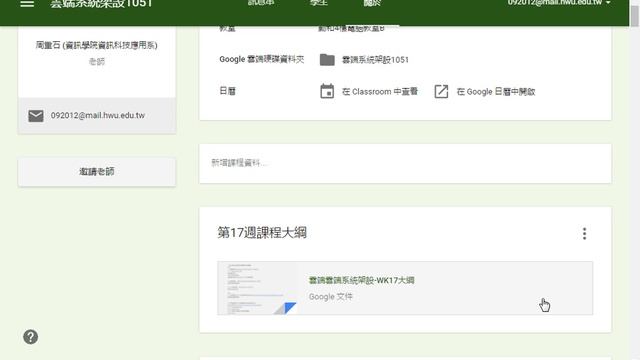Image resolution: width=640 pixels, height=360 pixels.
Task: Open the 雲端系統架設1051 Drive folder link
Action: [375, 60]
